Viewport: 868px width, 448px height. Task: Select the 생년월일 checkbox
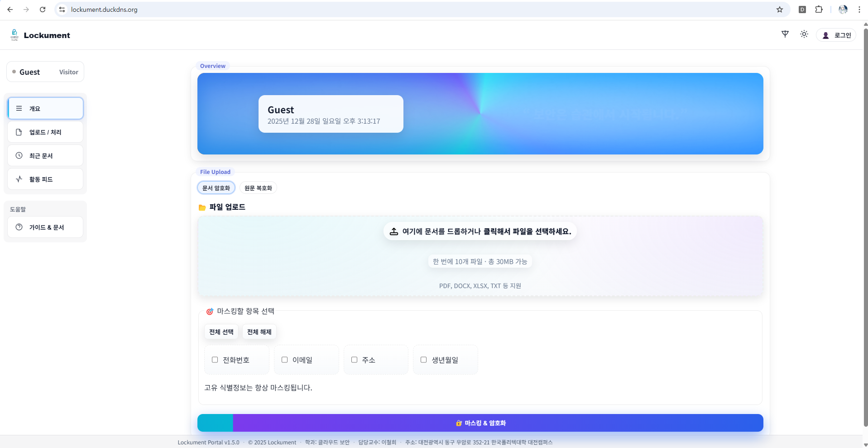tap(423, 360)
